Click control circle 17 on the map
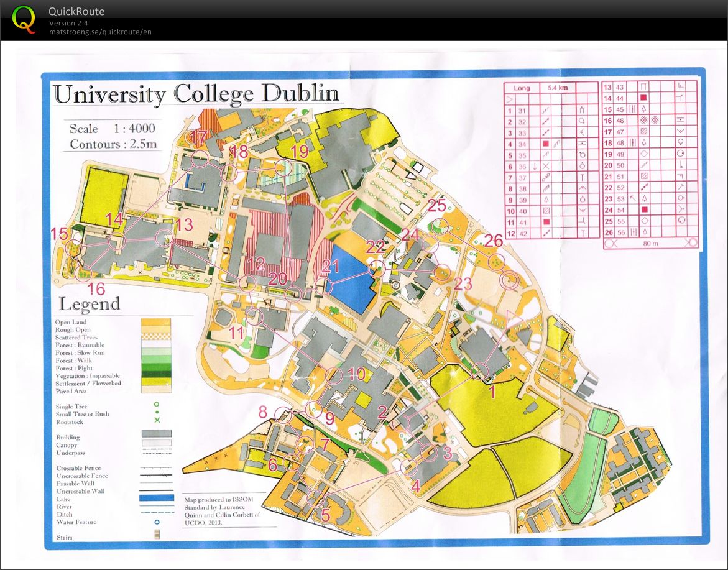This screenshot has width=728, height=570. 200,159
